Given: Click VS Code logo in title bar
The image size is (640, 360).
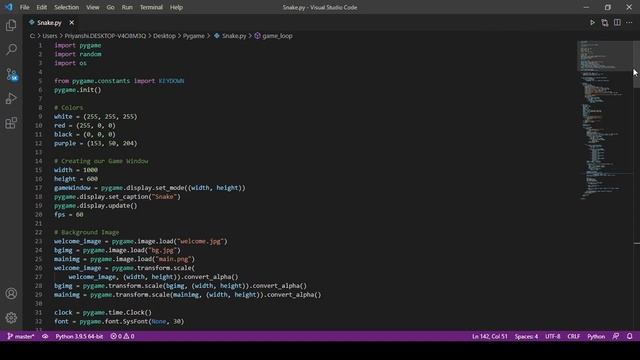Looking at the screenshot, I should click(9, 7).
